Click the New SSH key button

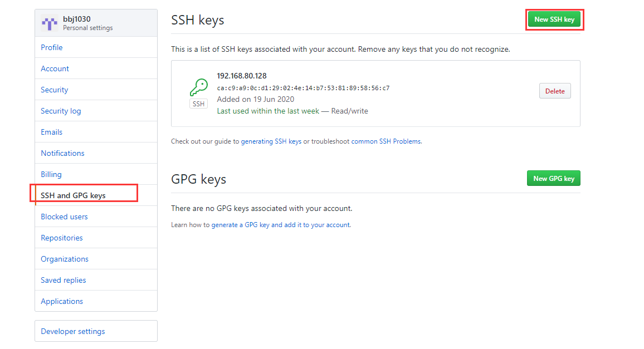(554, 19)
